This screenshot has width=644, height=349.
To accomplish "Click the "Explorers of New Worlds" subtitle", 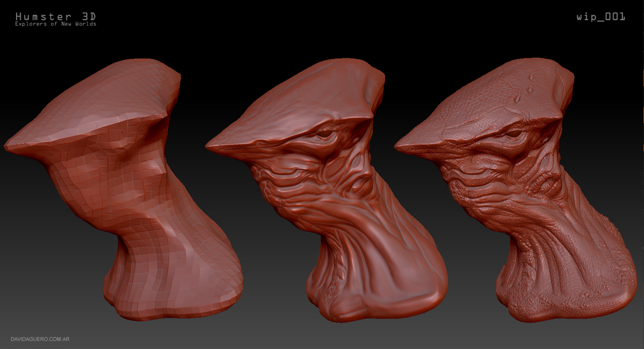I will (56, 24).
